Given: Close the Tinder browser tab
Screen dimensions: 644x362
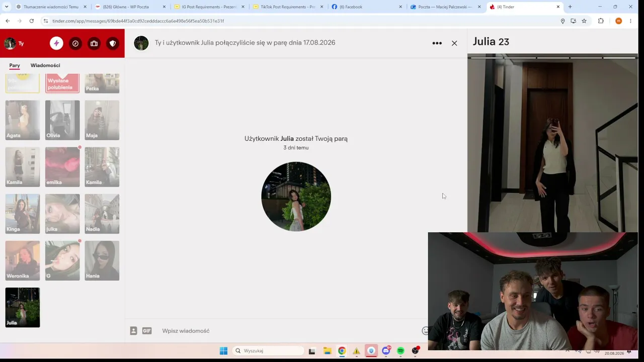Looking at the screenshot, I should (558, 7).
